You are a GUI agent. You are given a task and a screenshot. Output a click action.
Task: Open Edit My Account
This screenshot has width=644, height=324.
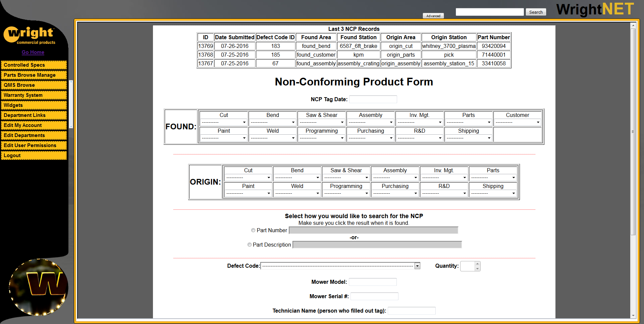[x=34, y=125]
